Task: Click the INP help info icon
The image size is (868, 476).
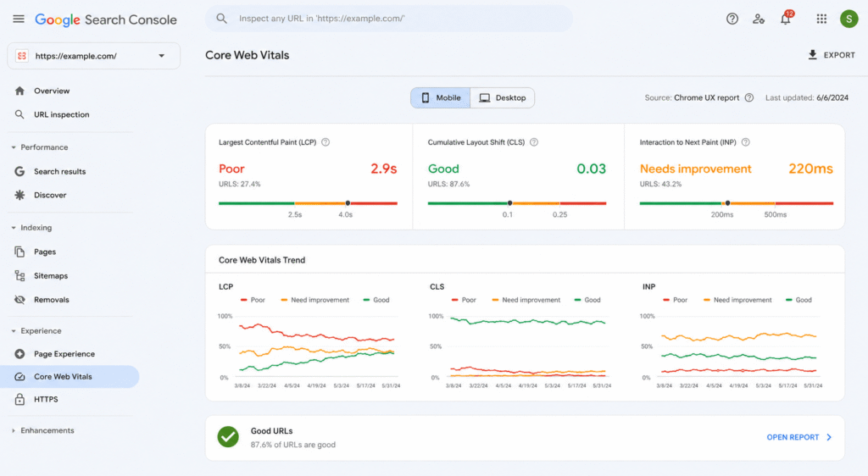Action: click(x=746, y=142)
